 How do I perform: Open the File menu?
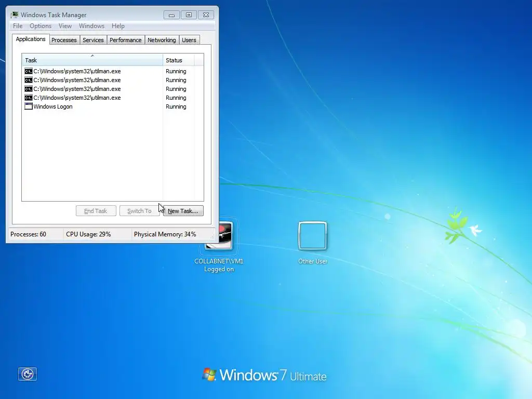click(18, 26)
